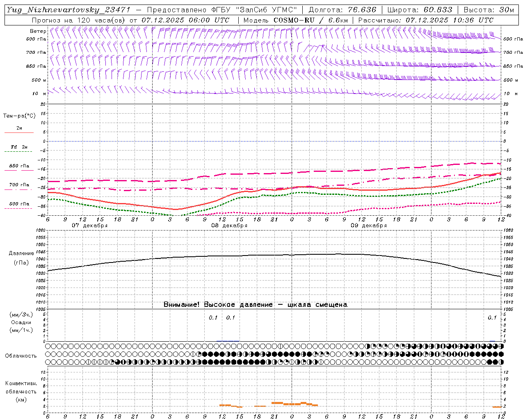Click the 'Тем-ра(°C)' temperature axis label
Viewport: 525px width, 420px height.
(19, 116)
